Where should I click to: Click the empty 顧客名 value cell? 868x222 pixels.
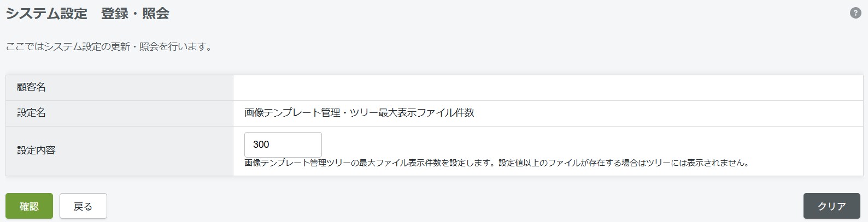pos(547,87)
